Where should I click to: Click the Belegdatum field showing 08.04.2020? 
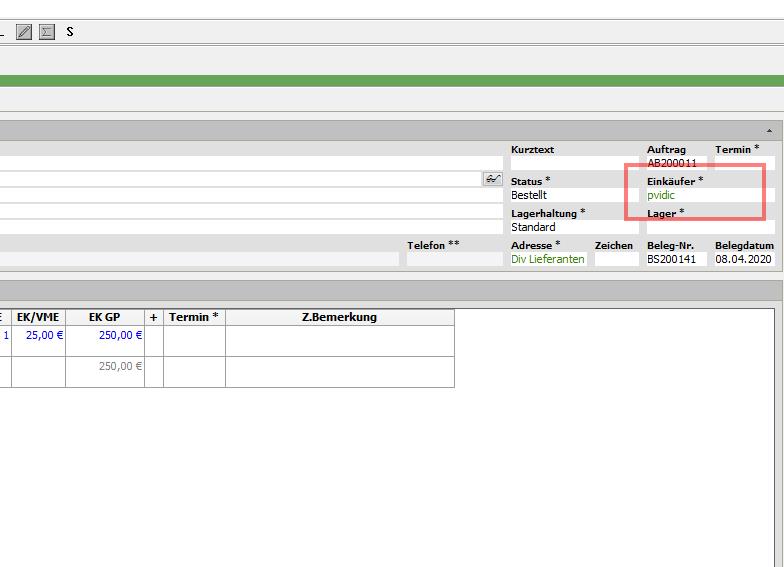(x=744, y=259)
